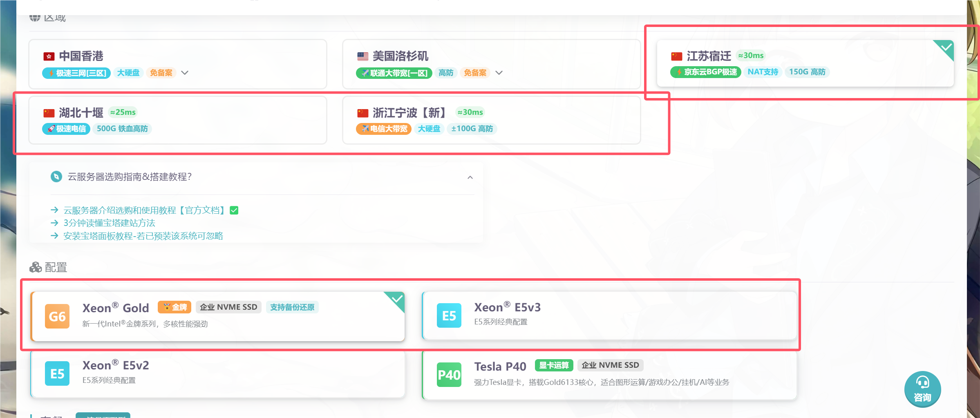Click the 500G 铁血高防 tag
Screen dimensions: 980x418
(x=122, y=129)
